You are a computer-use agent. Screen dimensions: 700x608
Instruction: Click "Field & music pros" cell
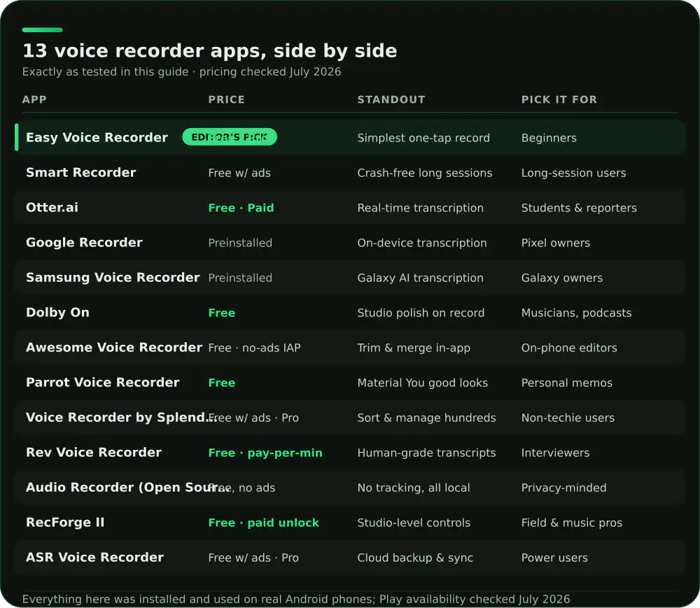[571, 523]
